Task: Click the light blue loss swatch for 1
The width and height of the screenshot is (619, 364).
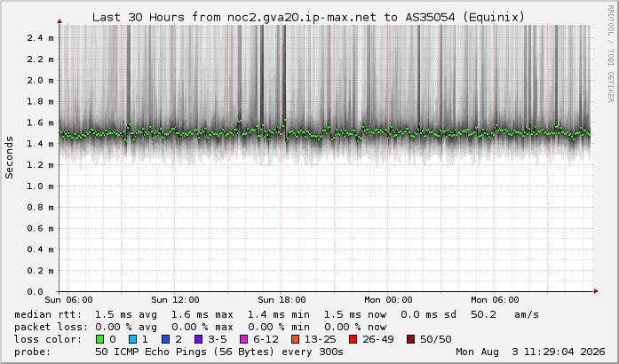Action: click(133, 339)
